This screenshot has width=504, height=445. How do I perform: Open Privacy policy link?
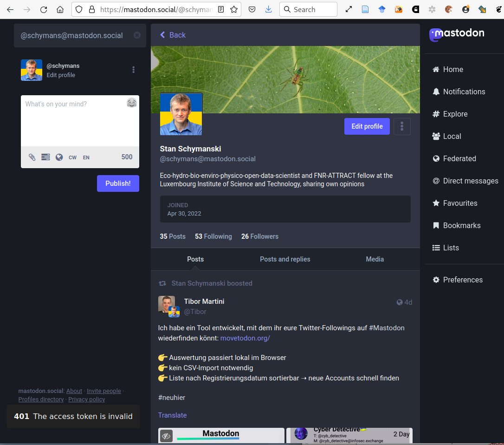pyautogui.click(x=86, y=399)
